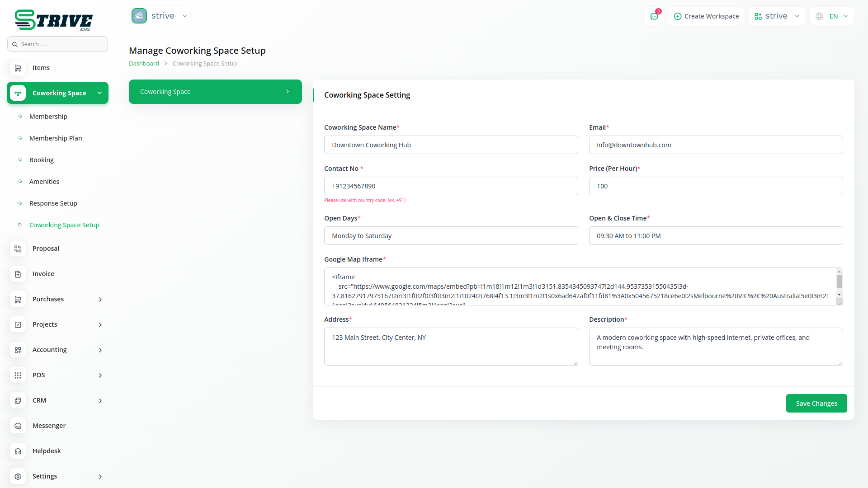Open the Membership Plan menu item
Image resolution: width=868 pixels, height=488 pixels.
pyautogui.click(x=56, y=138)
